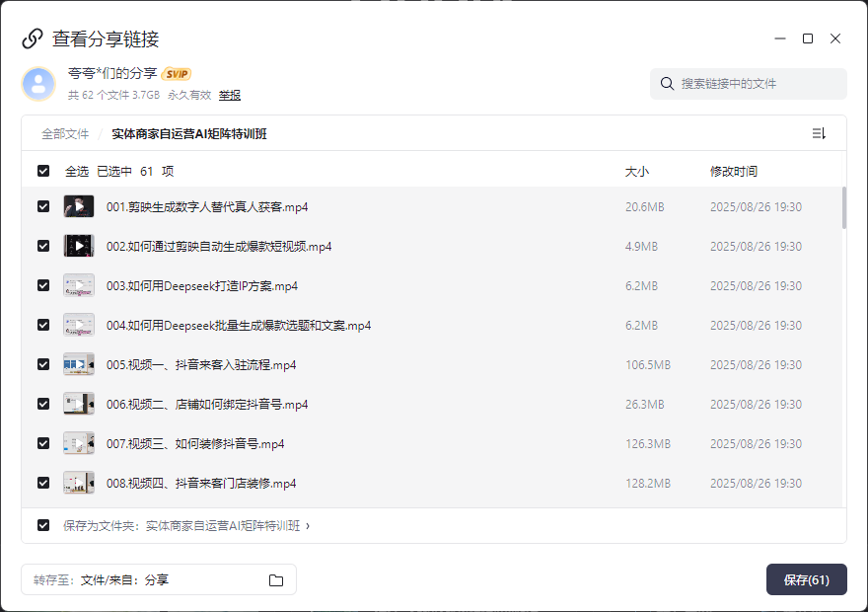868x612 pixels.
Task: Click file name 001.剪映生成数字人替代真人获客.mp4
Action: [207, 207]
